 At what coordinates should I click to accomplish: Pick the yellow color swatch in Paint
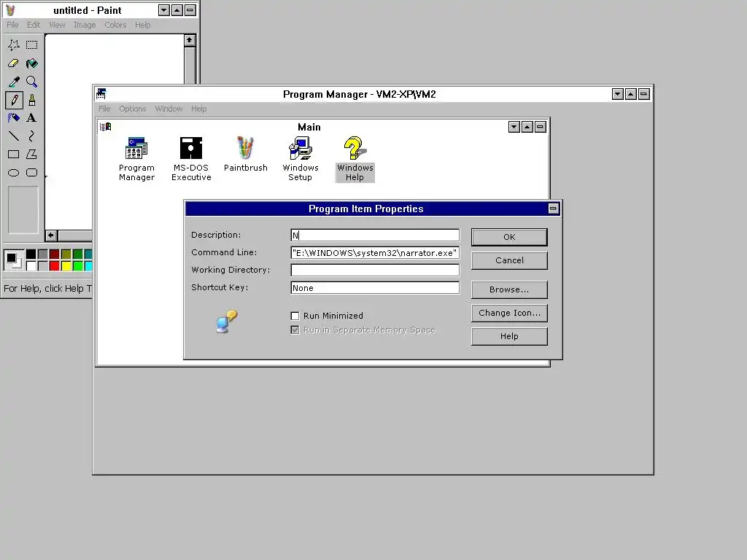click(x=66, y=265)
